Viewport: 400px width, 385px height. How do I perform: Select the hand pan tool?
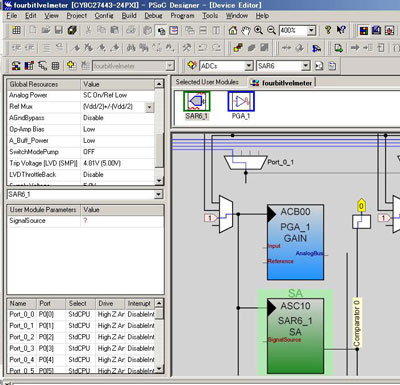click(246, 30)
